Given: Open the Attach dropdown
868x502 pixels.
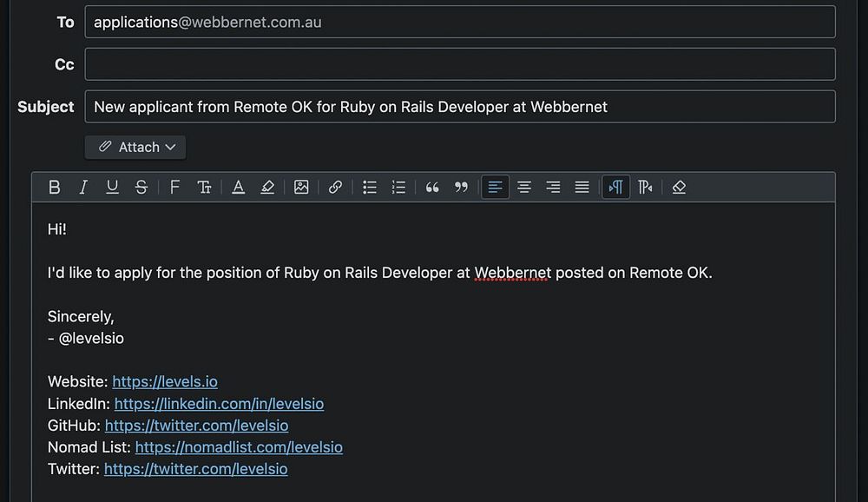Looking at the screenshot, I should [x=135, y=148].
